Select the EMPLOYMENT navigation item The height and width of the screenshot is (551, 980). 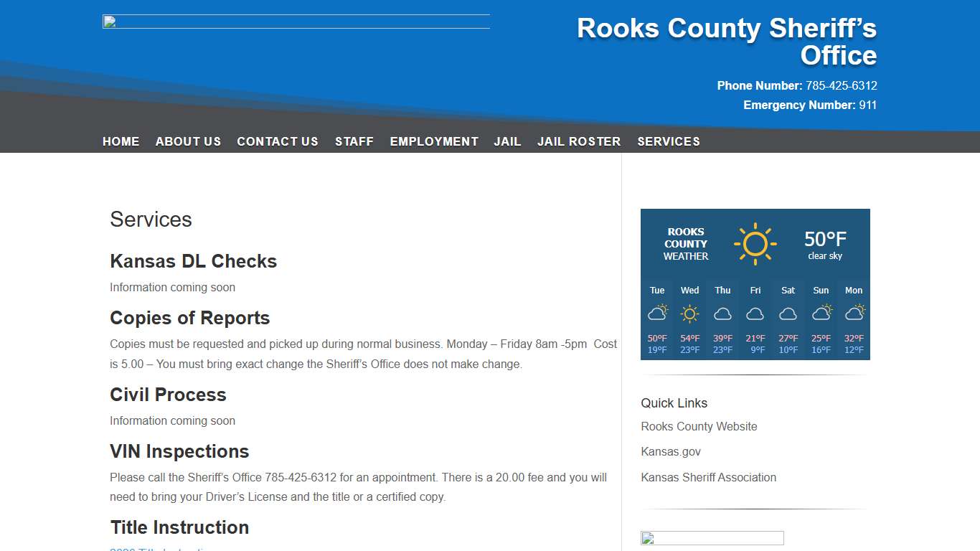coord(433,141)
